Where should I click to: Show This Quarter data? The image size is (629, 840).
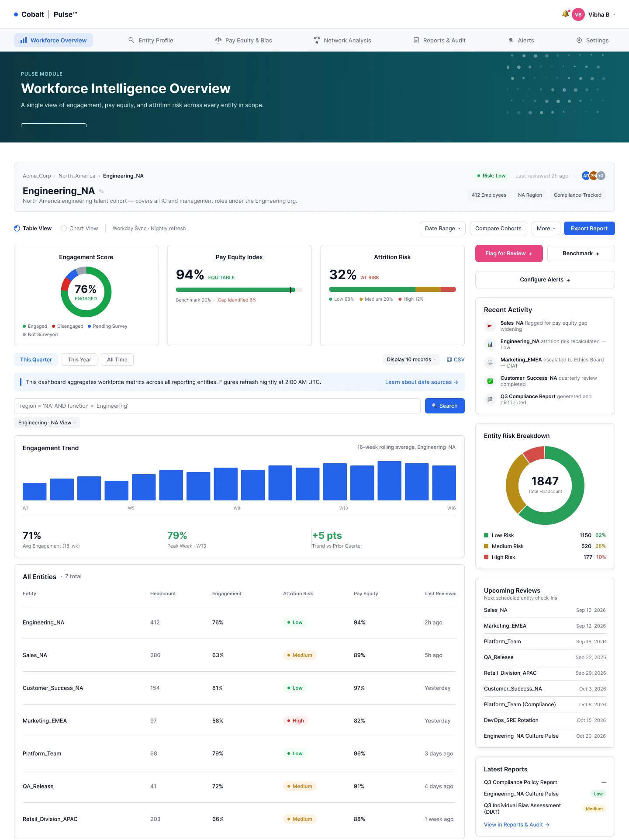(x=36, y=360)
